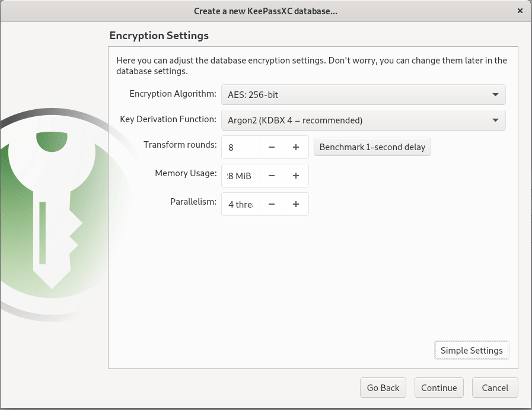Run Benchmark 1-second delay
The width and height of the screenshot is (532, 410).
pyautogui.click(x=372, y=147)
